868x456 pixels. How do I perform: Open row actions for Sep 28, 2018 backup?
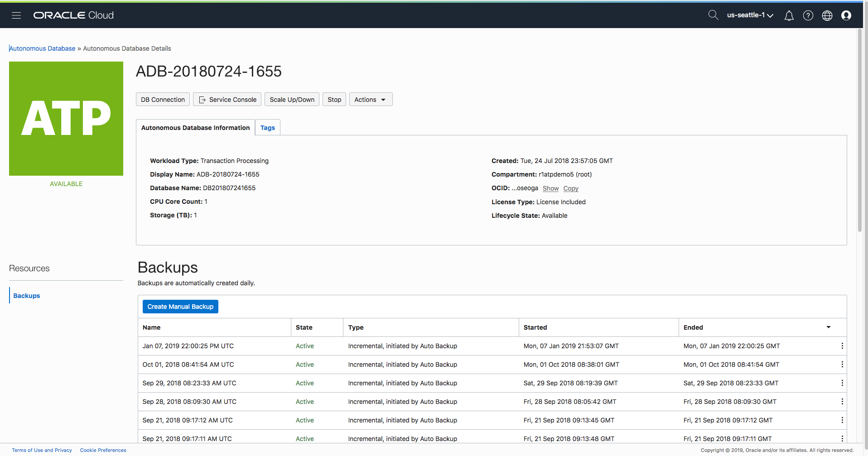tap(842, 402)
